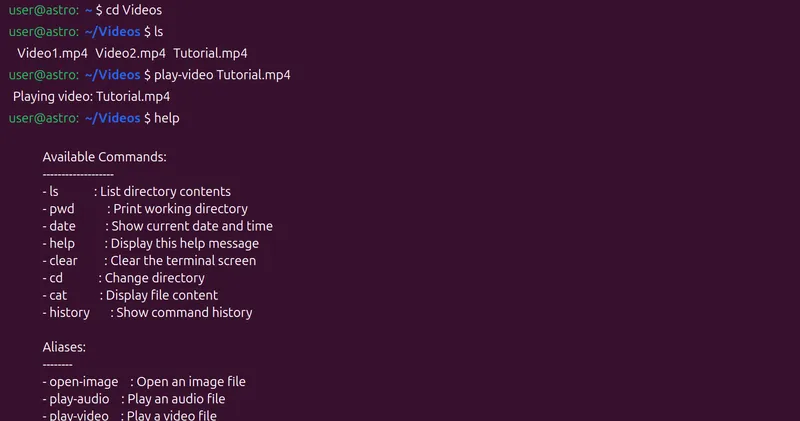Click the 'cat : Display file content' entry

click(130, 295)
